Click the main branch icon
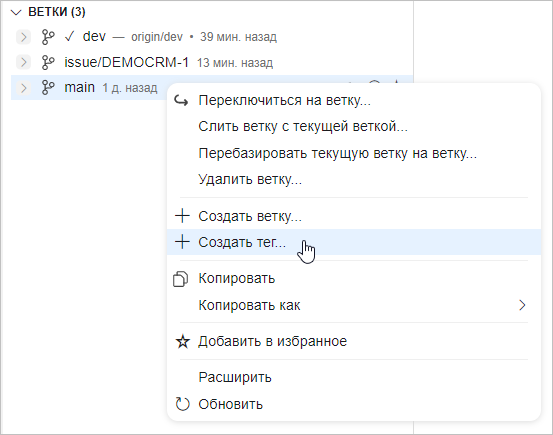553x435 pixels. [48, 87]
